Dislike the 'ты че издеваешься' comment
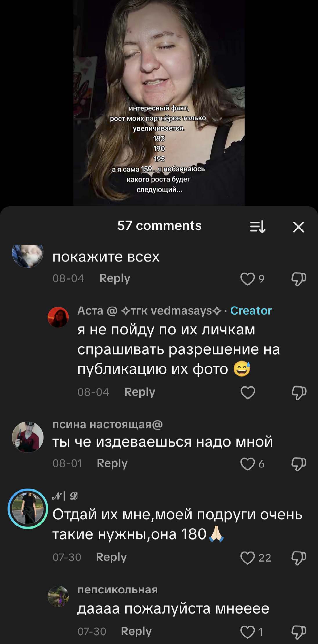318x644 pixels. coord(299,464)
